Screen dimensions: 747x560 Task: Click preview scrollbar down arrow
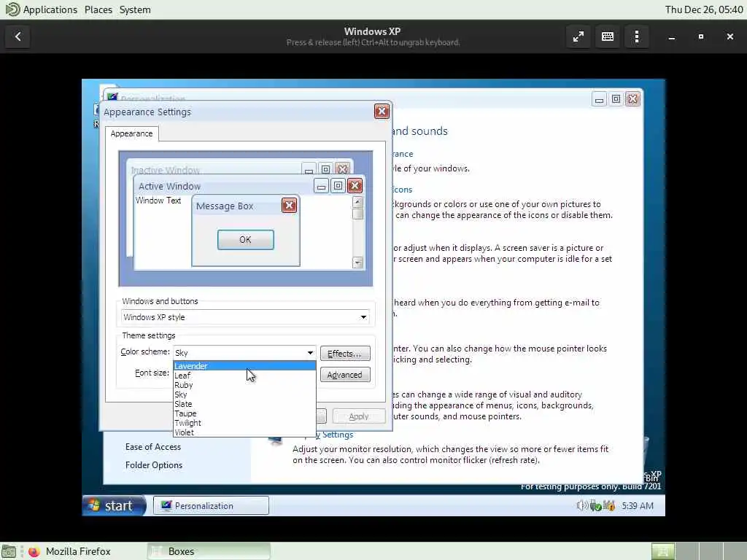coord(357,262)
